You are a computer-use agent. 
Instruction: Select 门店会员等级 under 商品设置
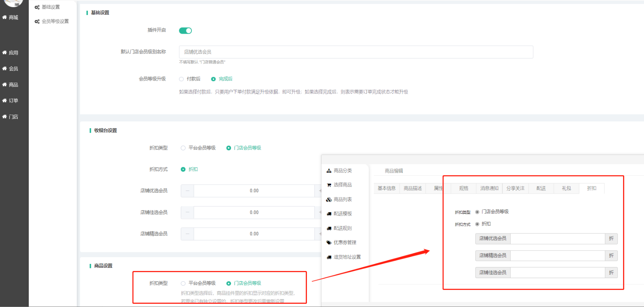(229, 283)
